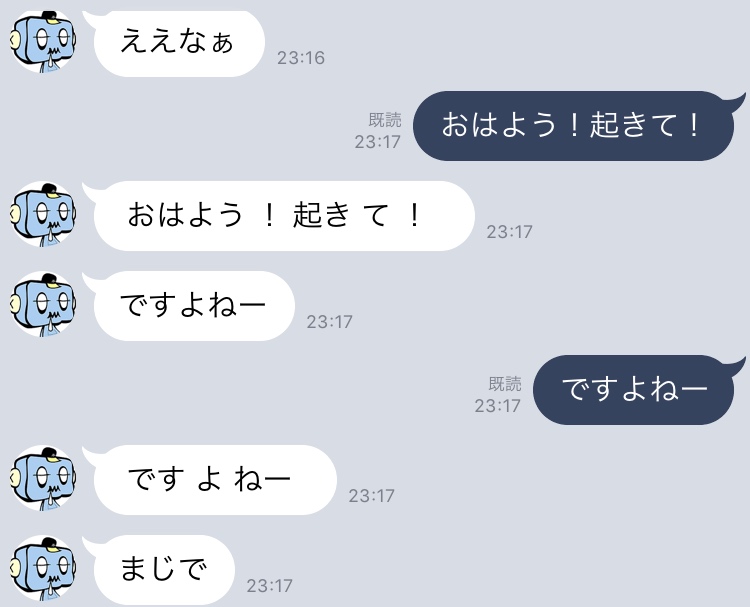
Task: Tap the 既読 label beside sent おはよう message
Action: (x=385, y=120)
